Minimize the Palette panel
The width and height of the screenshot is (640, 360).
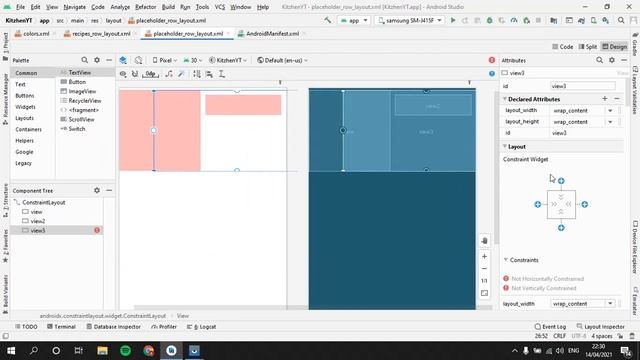coord(109,60)
